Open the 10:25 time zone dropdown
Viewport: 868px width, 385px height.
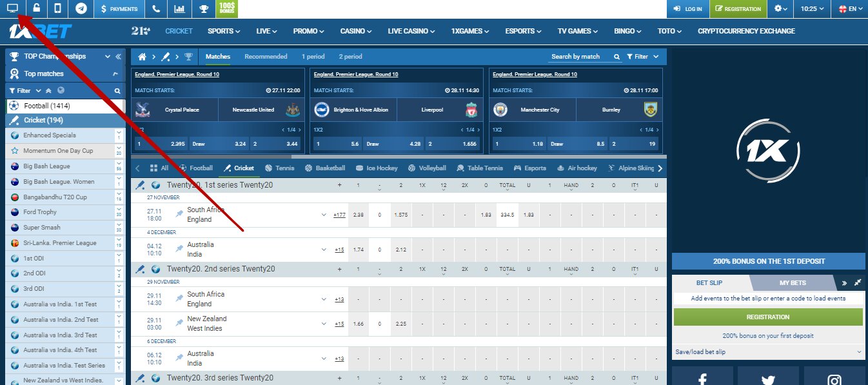coord(812,9)
